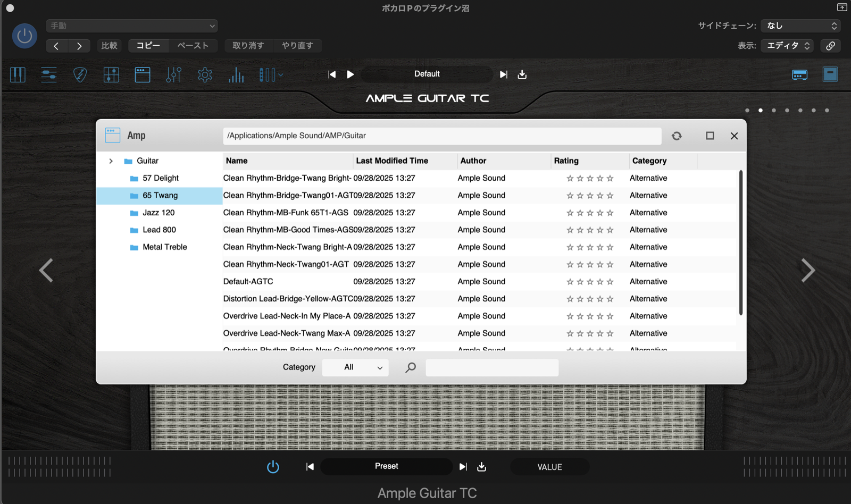Save the Default preset with download icon
The height and width of the screenshot is (504, 851).
pyautogui.click(x=522, y=74)
